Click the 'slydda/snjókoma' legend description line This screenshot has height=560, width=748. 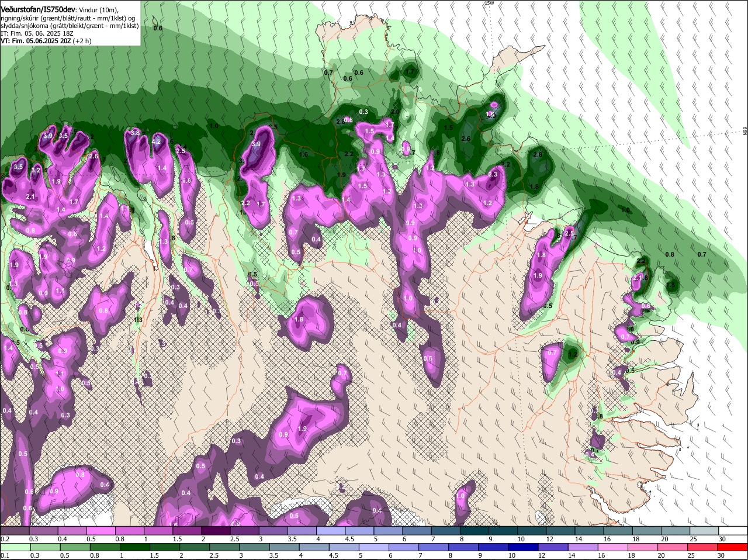tap(70, 26)
